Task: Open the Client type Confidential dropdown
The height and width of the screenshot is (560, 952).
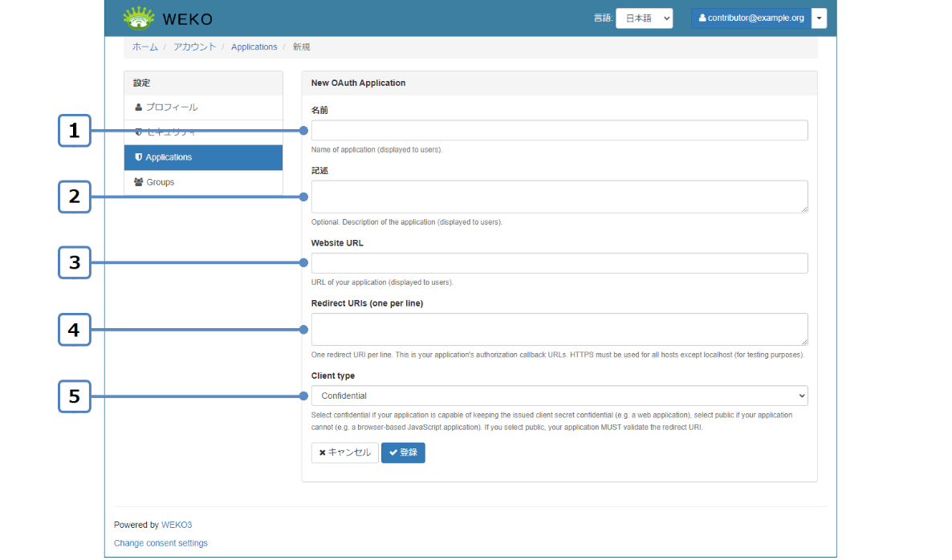Action: point(559,396)
